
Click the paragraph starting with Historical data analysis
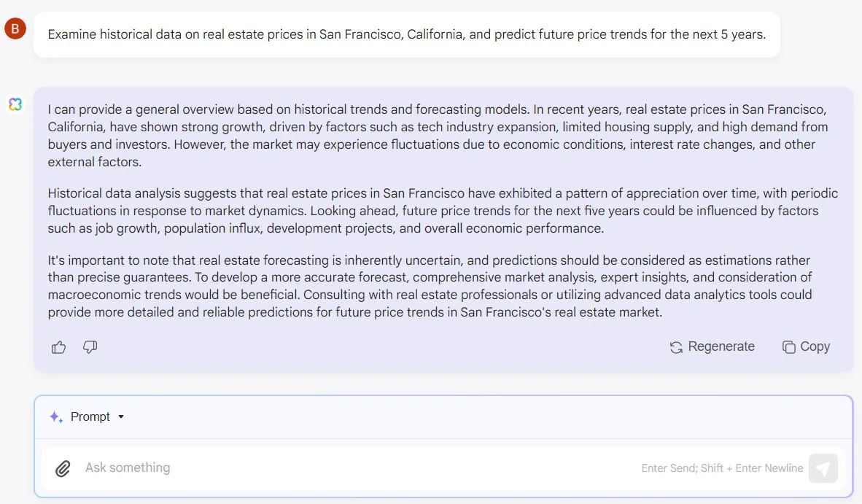[438, 211]
